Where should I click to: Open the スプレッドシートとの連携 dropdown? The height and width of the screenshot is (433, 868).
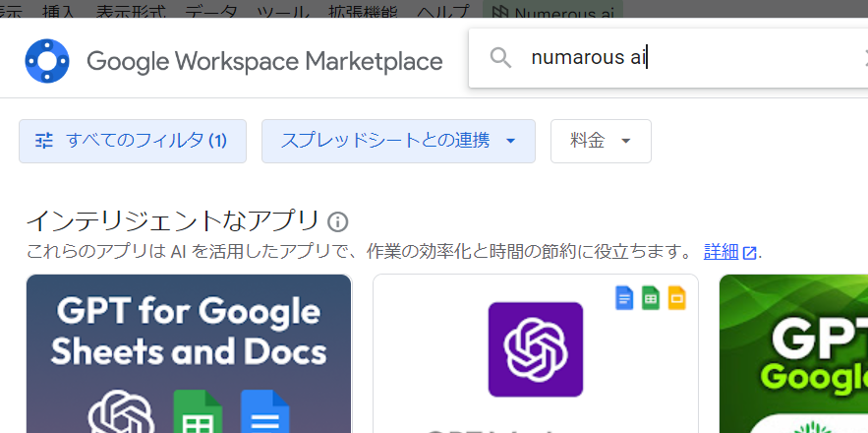(x=398, y=141)
